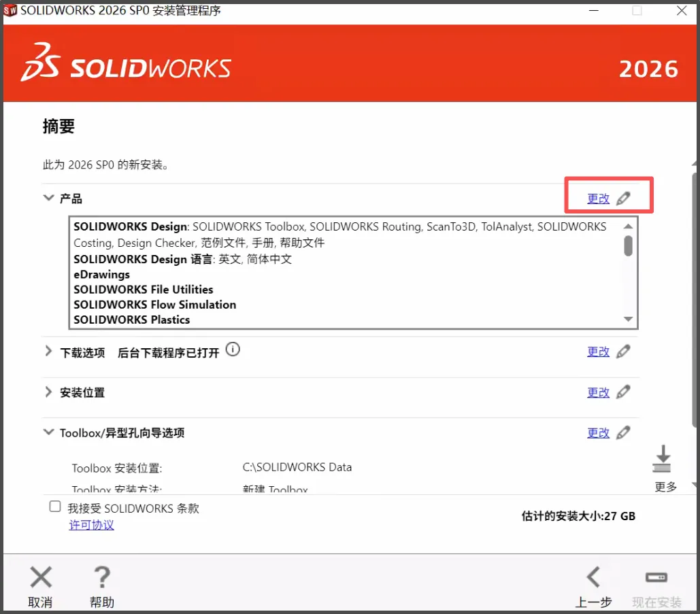Click the C:\SOLIDWORKS Data path text

click(x=297, y=467)
